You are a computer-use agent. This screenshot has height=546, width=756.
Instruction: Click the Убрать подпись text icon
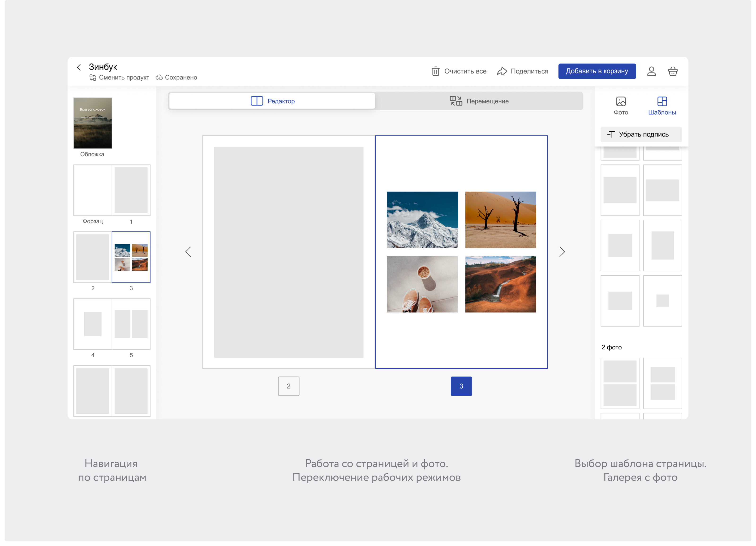click(610, 134)
